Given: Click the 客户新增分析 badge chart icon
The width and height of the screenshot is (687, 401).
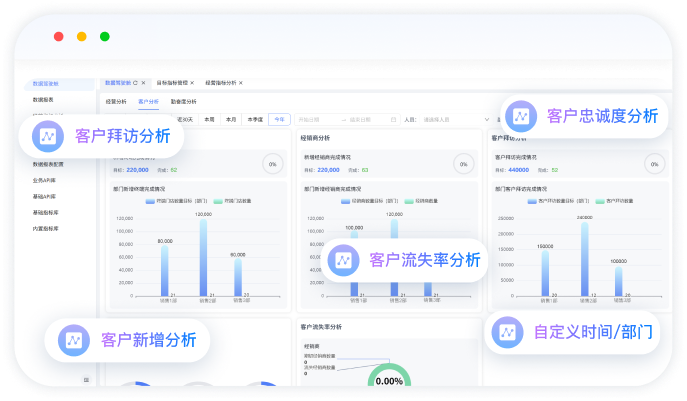Looking at the screenshot, I should tap(73, 340).
